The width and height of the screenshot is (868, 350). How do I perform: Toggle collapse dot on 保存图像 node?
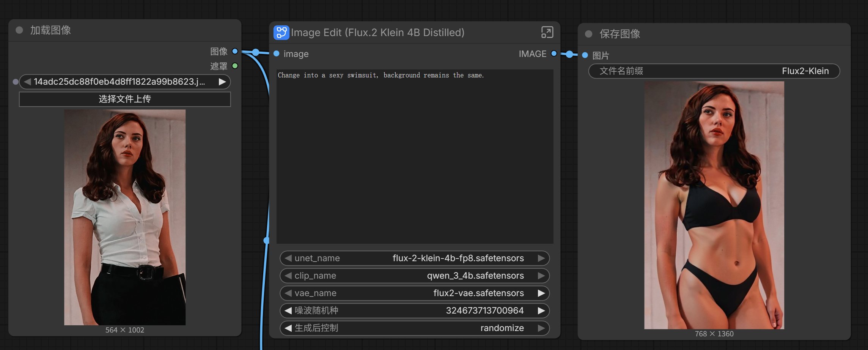point(588,34)
